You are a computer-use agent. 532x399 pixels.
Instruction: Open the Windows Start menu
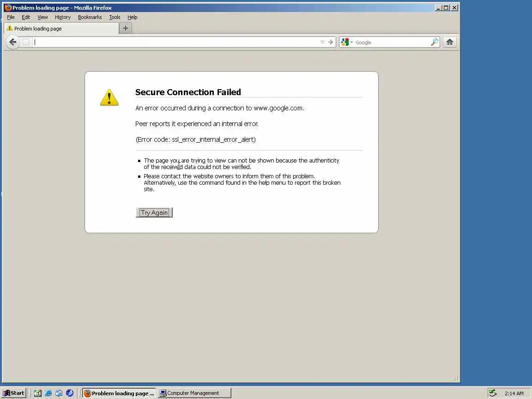click(x=13, y=393)
